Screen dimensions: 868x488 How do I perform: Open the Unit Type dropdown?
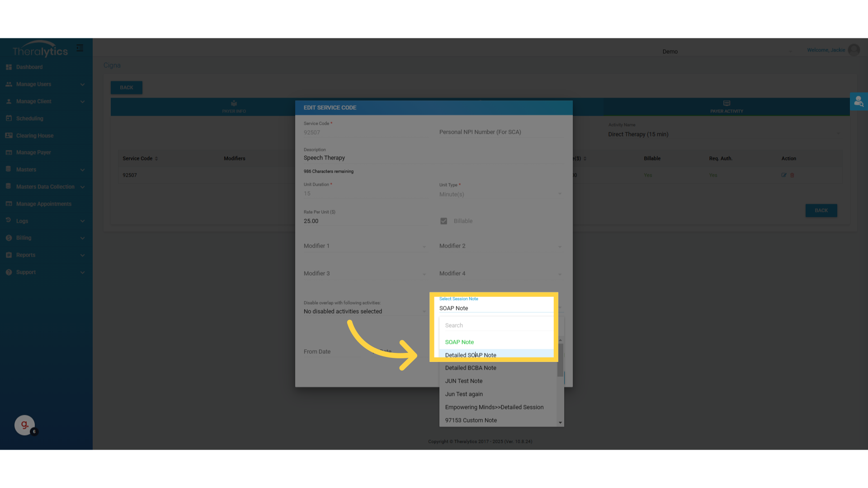pos(500,194)
